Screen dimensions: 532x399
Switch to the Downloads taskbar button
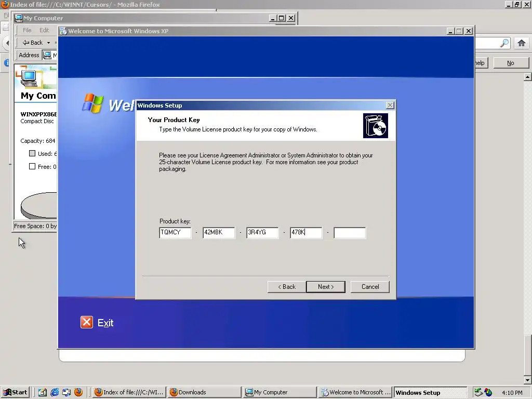tap(205, 392)
